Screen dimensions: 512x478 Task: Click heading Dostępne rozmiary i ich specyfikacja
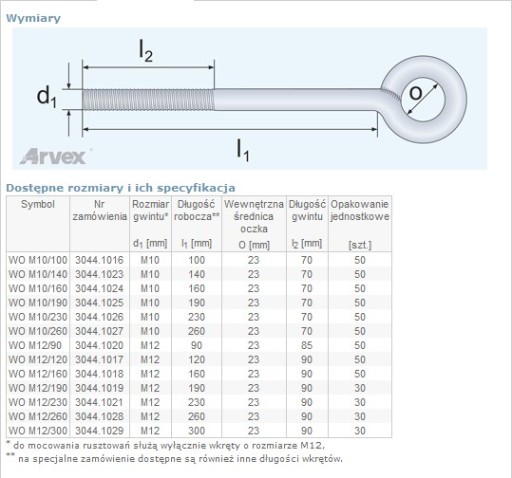pos(121,188)
